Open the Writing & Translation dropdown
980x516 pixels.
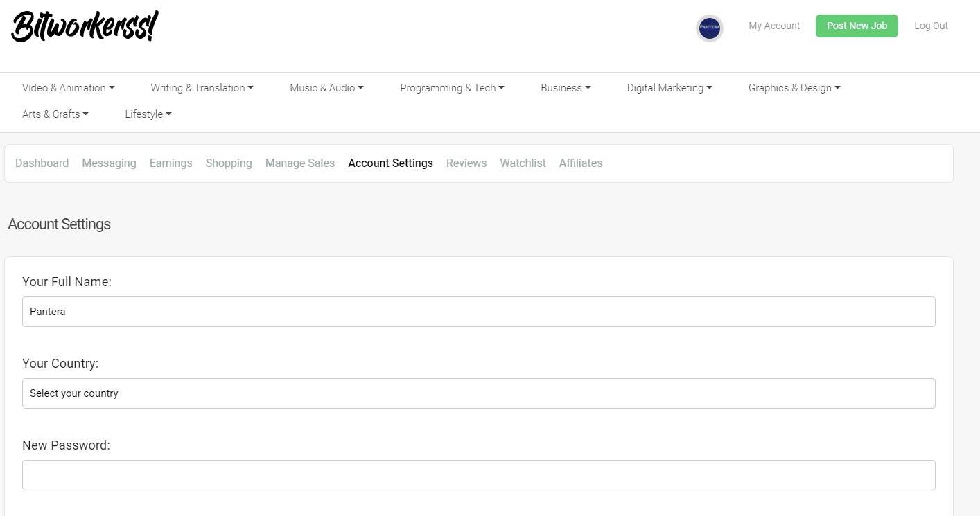coord(202,88)
